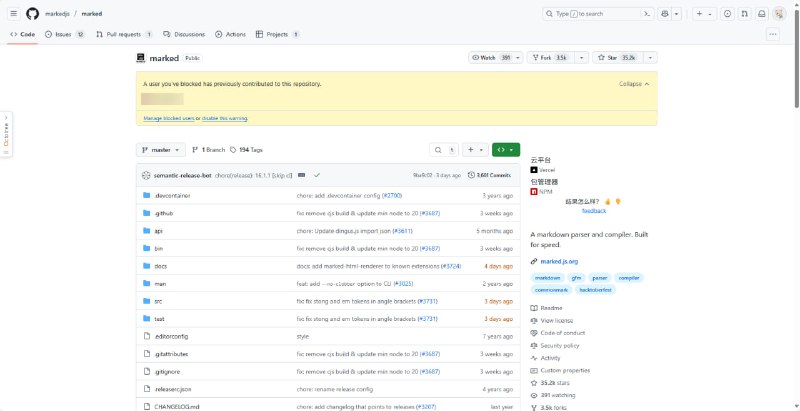Open the notifications inbox icon
This screenshot has width=800, height=411.
[760, 14]
